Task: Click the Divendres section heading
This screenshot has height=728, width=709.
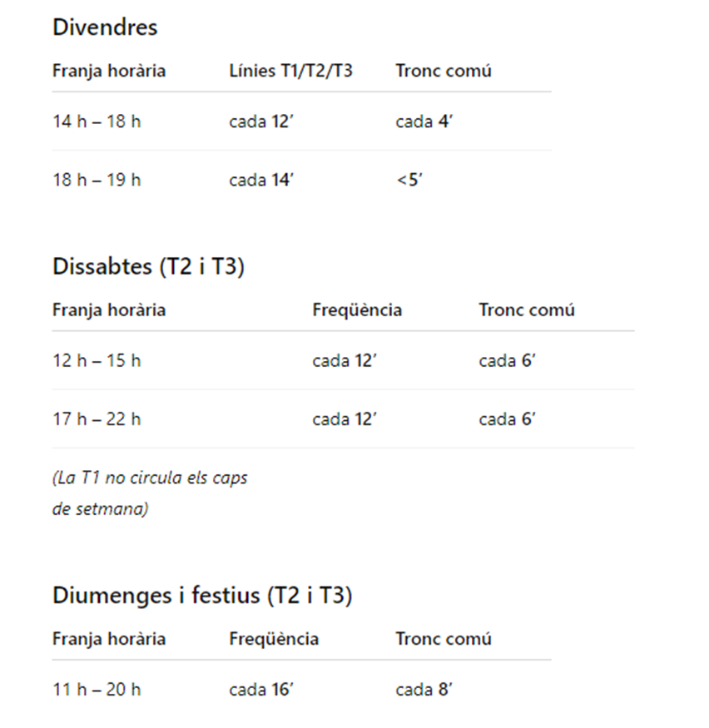Action: 105,27
